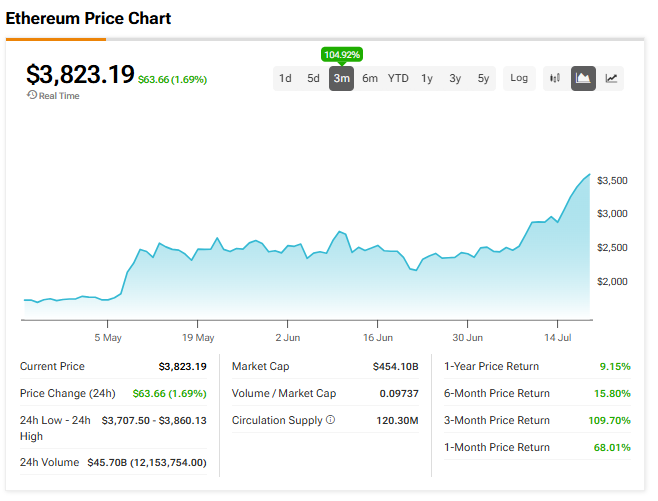Screen dimensions: 658x501
Task: Click the 104.92% return badge
Action: (341, 54)
